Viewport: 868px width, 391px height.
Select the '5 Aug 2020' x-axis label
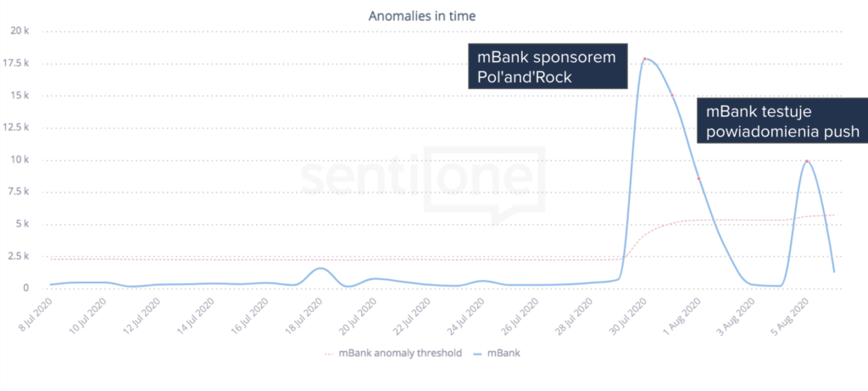tap(792, 316)
